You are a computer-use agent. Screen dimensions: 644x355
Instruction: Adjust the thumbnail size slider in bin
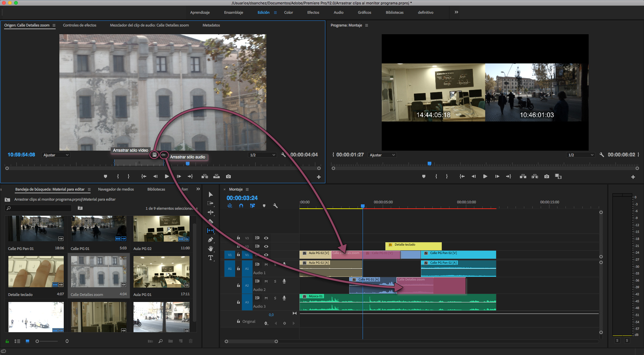pyautogui.click(x=37, y=341)
